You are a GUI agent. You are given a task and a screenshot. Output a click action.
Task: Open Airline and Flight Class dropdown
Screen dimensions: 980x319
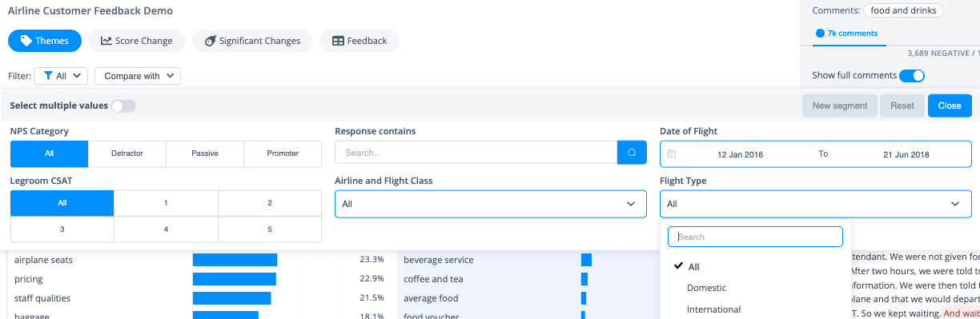(490, 204)
